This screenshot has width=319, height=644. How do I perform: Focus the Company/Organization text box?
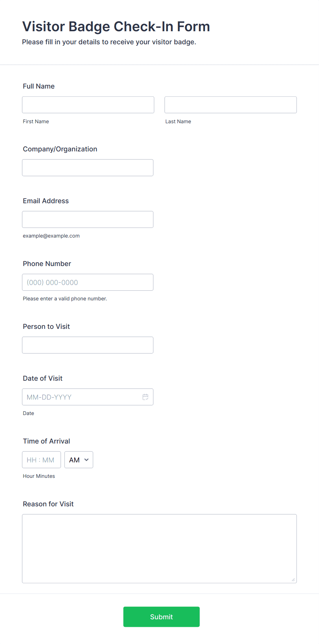88,168
